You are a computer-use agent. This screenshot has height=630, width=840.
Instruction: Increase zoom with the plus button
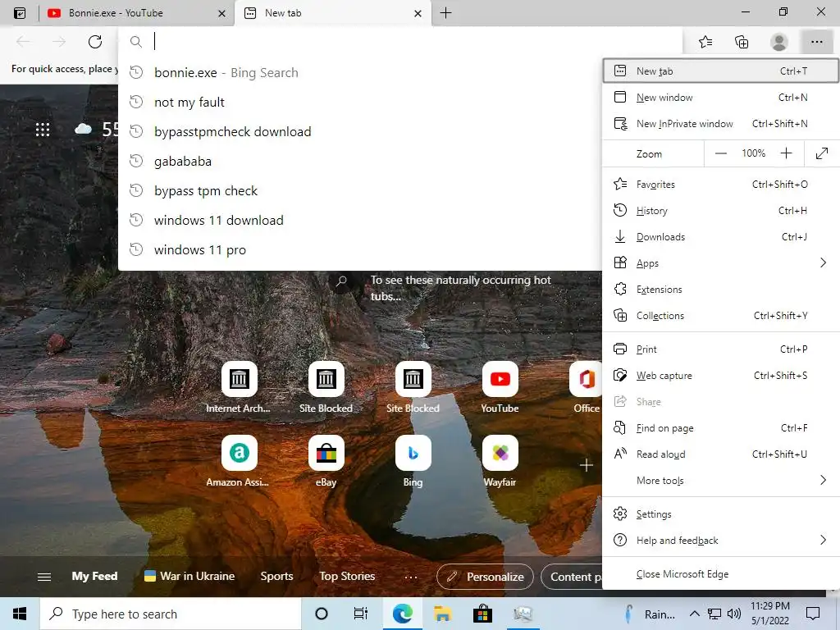pyautogui.click(x=786, y=153)
